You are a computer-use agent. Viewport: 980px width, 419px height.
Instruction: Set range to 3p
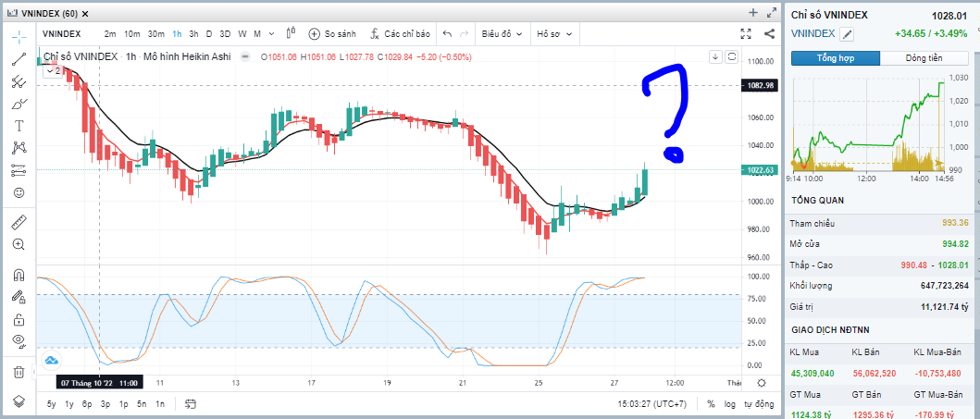pos(105,403)
